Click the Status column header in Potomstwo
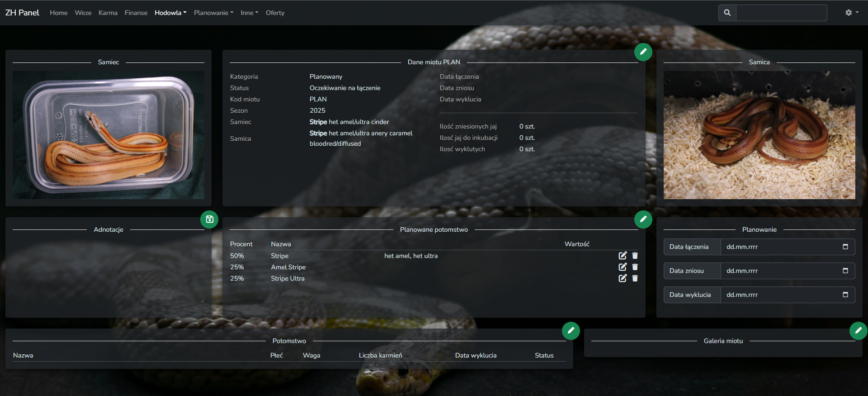The width and height of the screenshot is (868, 396). point(544,355)
